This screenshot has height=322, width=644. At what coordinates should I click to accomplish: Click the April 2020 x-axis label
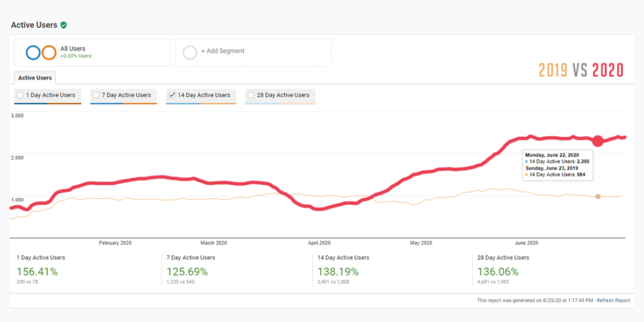click(x=319, y=243)
